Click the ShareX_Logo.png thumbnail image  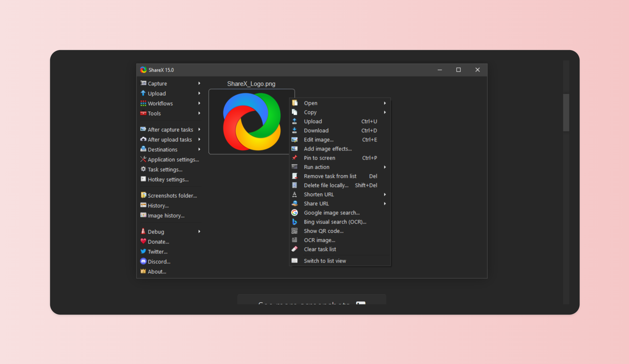pyautogui.click(x=251, y=122)
